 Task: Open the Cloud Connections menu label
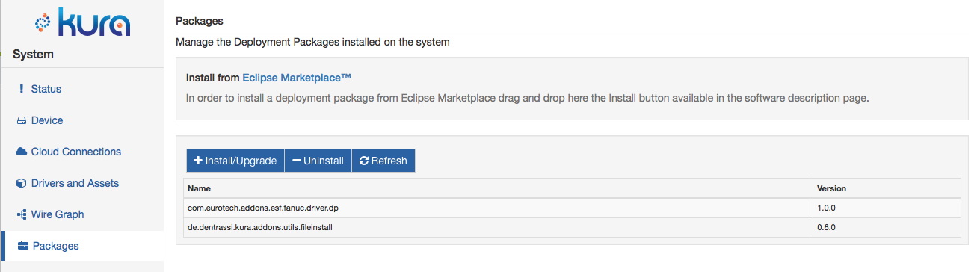coord(76,152)
